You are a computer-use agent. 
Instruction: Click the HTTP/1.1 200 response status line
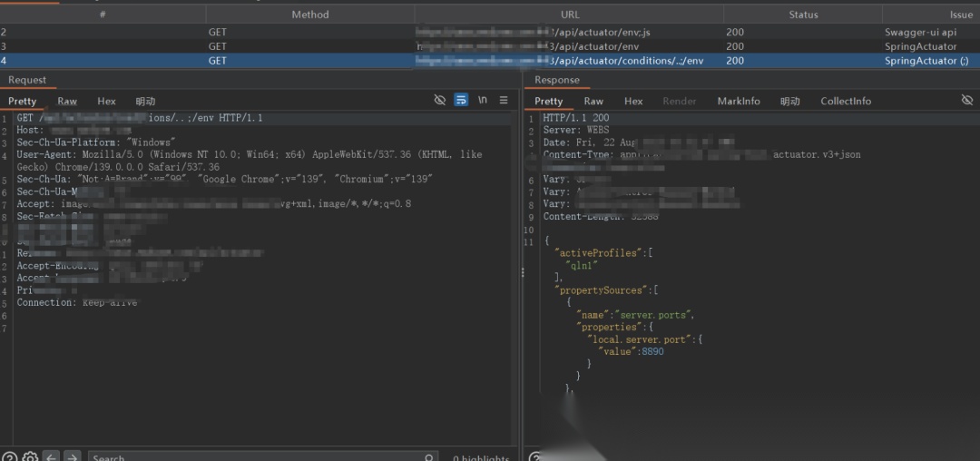point(575,117)
